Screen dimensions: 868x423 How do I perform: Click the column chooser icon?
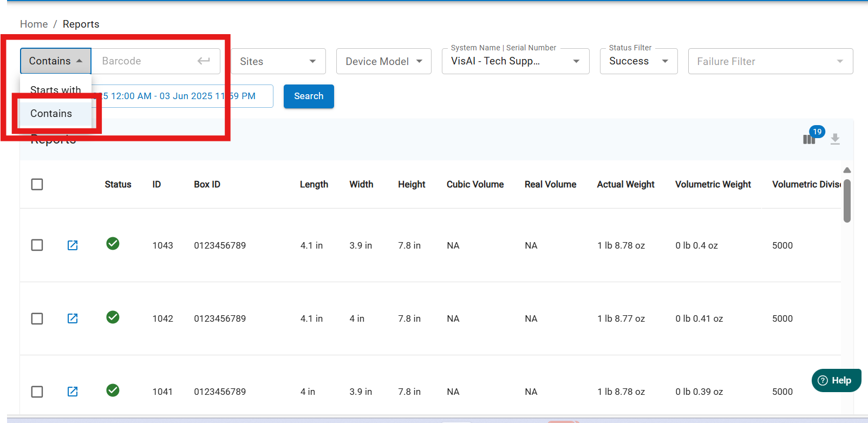pos(809,139)
